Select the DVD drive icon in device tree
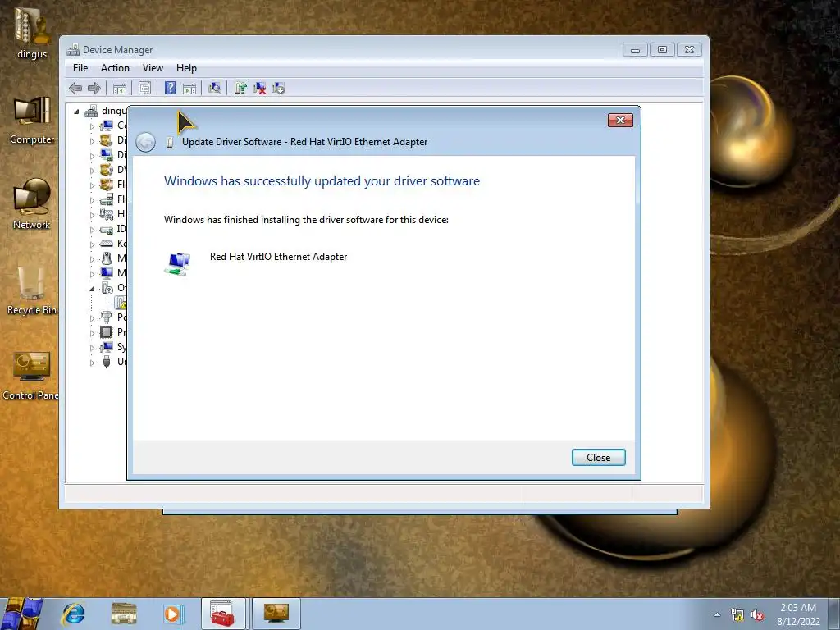 click(107, 170)
